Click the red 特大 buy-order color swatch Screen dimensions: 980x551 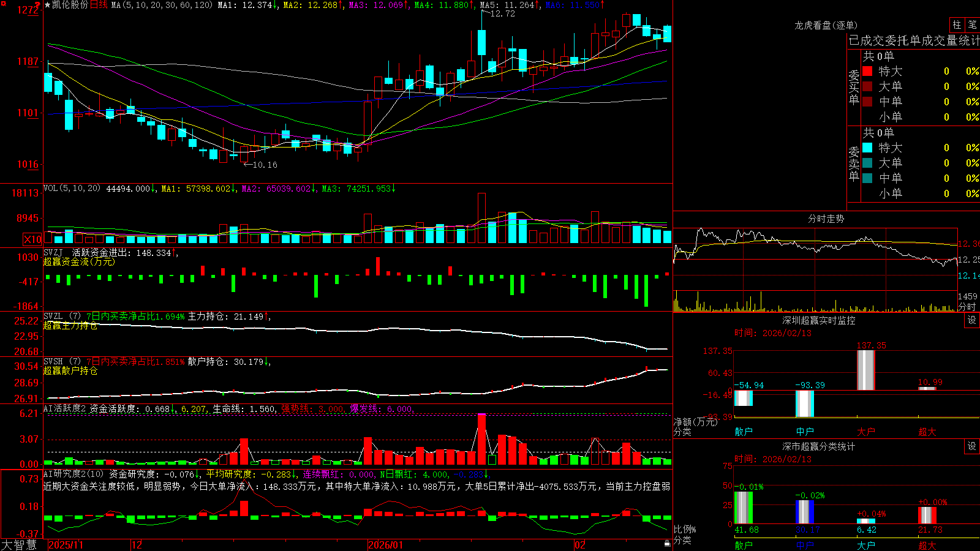pos(867,71)
